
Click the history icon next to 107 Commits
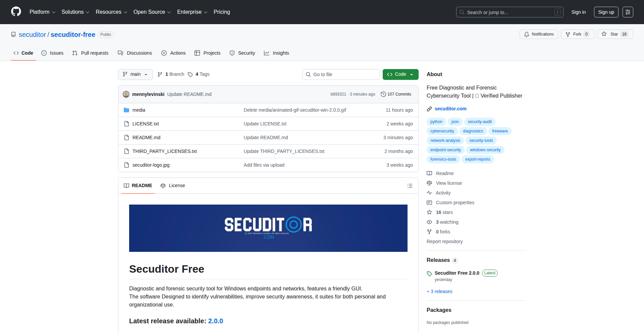[383, 94]
